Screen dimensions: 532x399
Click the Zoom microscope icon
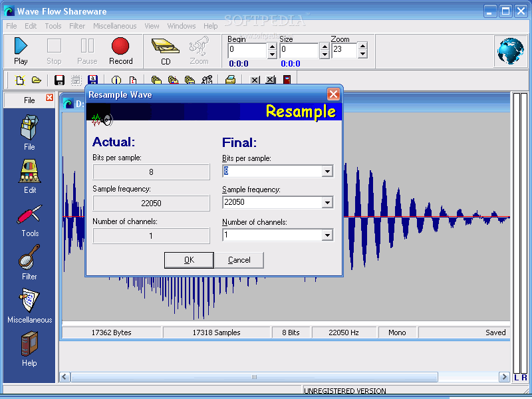click(x=199, y=51)
